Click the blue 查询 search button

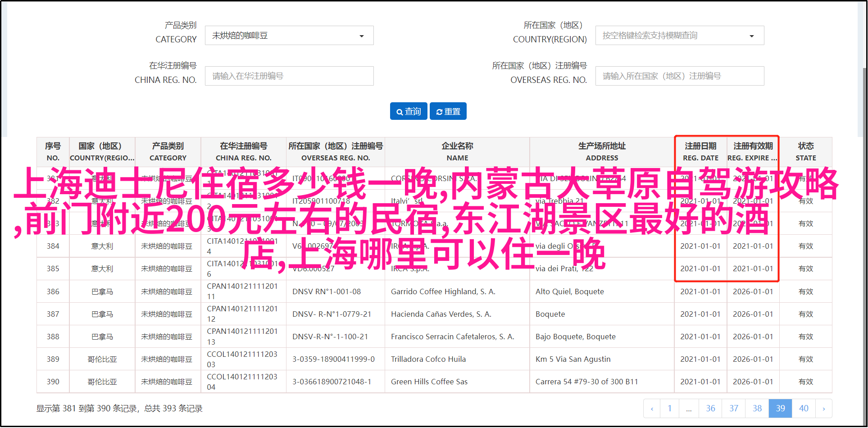click(409, 111)
